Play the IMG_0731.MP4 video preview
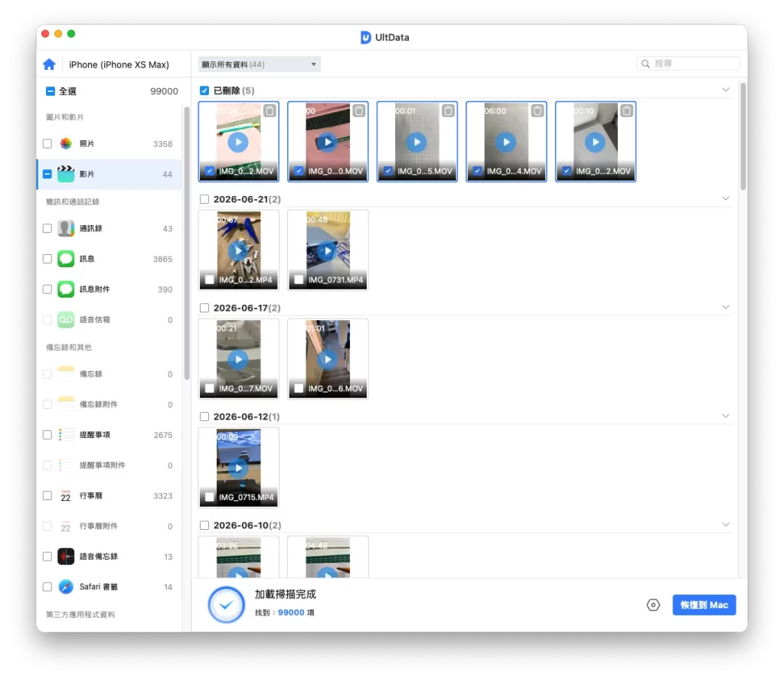Image resolution: width=784 pixels, height=680 pixels. (328, 250)
